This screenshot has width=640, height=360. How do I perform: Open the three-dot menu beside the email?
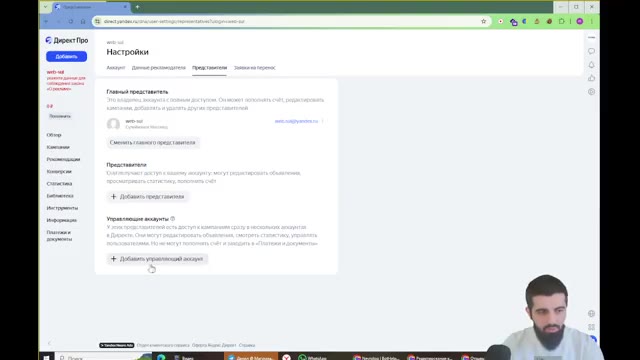click(322, 121)
